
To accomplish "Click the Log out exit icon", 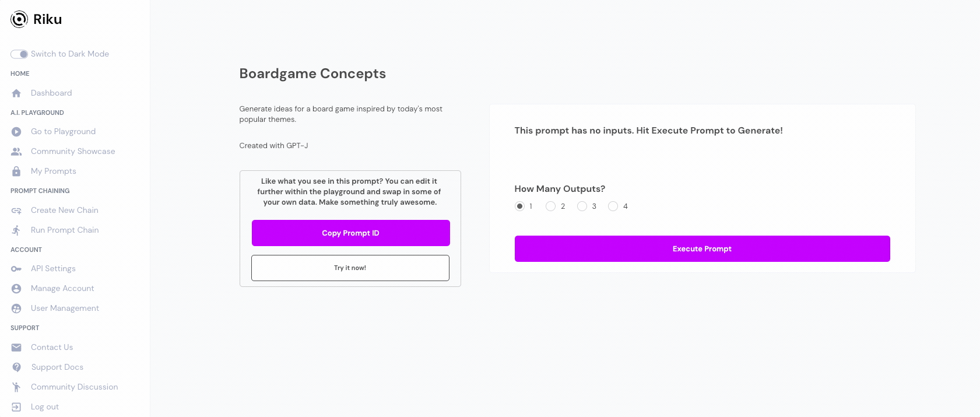I will point(16,407).
